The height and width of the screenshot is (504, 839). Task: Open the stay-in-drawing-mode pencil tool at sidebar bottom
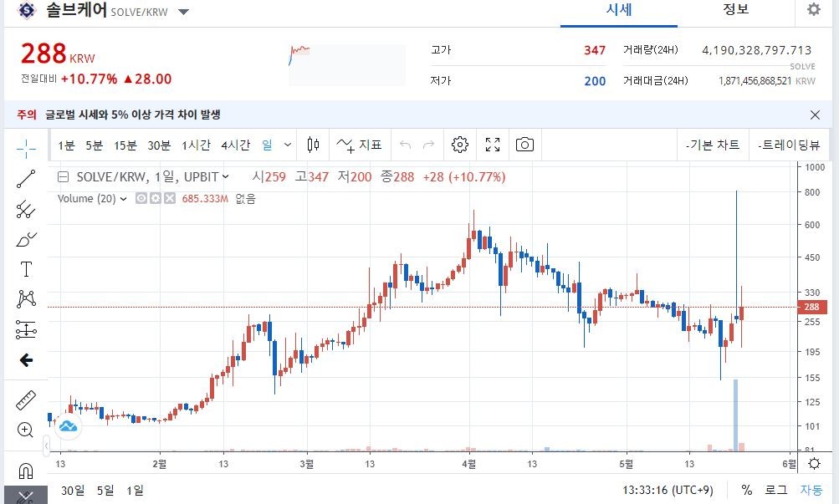point(26,496)
